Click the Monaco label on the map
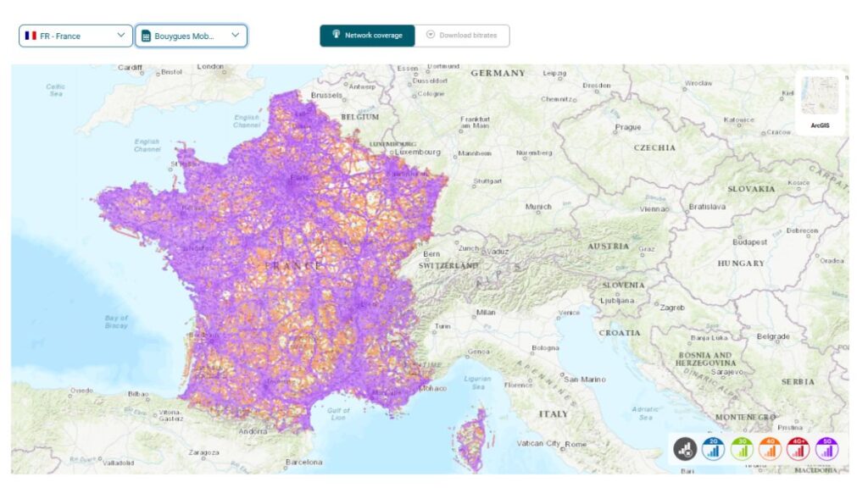 point(433,388)
